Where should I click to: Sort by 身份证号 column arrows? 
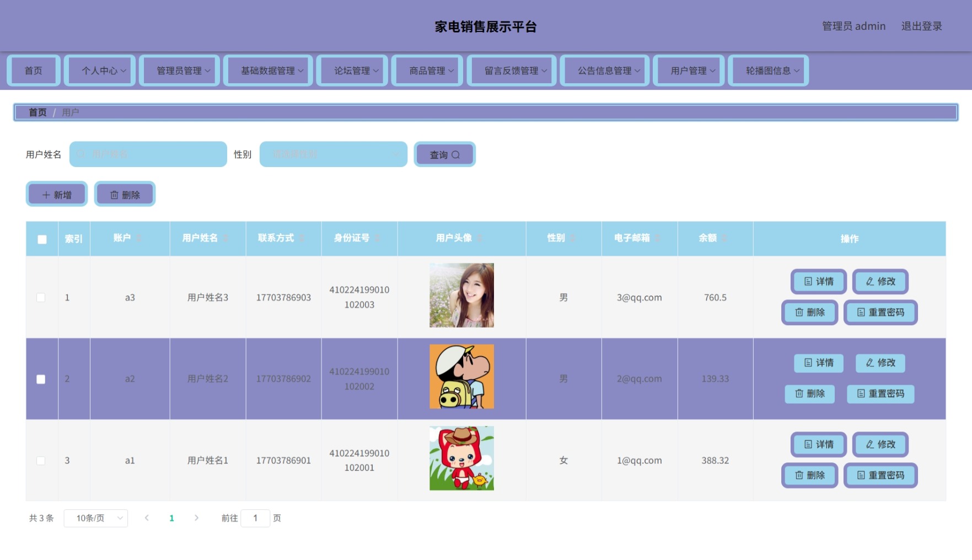[x=377, y=238]
